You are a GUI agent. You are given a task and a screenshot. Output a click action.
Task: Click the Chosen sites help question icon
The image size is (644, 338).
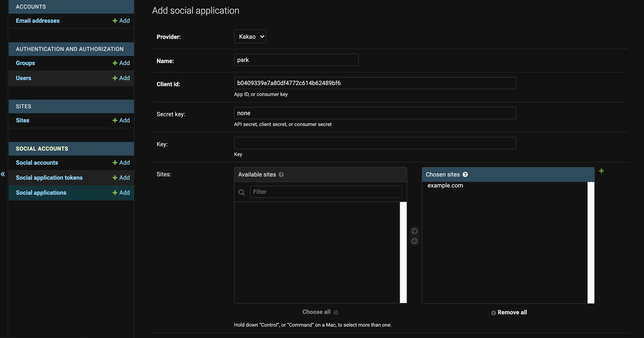coord(465,174)
